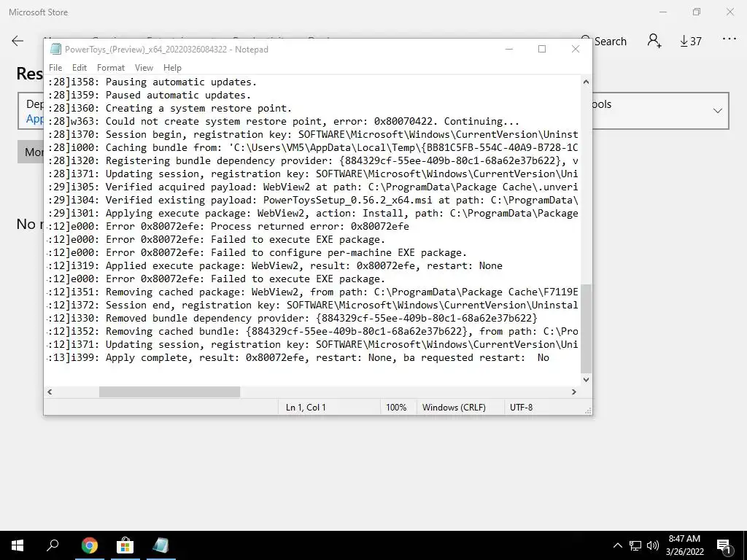
Task: Minimize the Microsoft Store window
Action: coord(662,12)
